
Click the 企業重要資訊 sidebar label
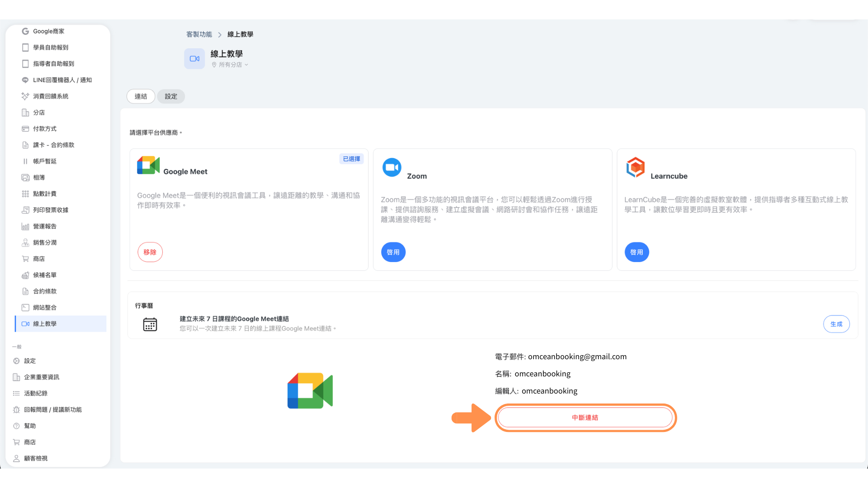[42, 377]
